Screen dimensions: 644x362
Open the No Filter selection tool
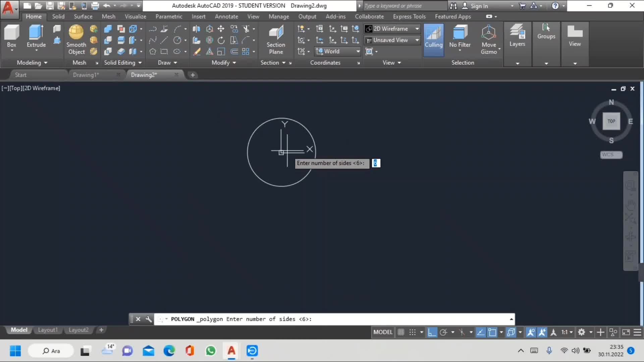(x=460, y=38)
